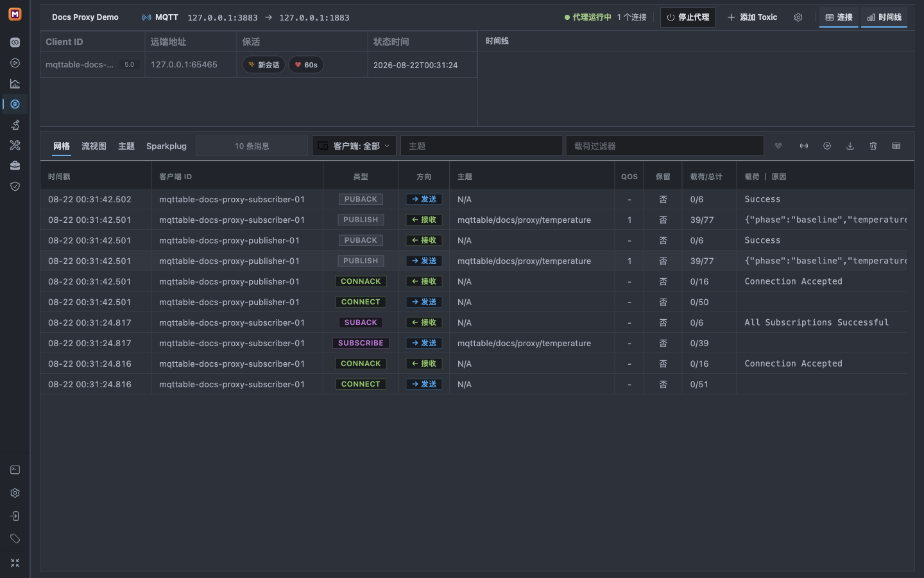This screenshot has height=578, width=924.
Task: Click the collapse arrows icon at the sidebar bottom
Action: point(15,563)
